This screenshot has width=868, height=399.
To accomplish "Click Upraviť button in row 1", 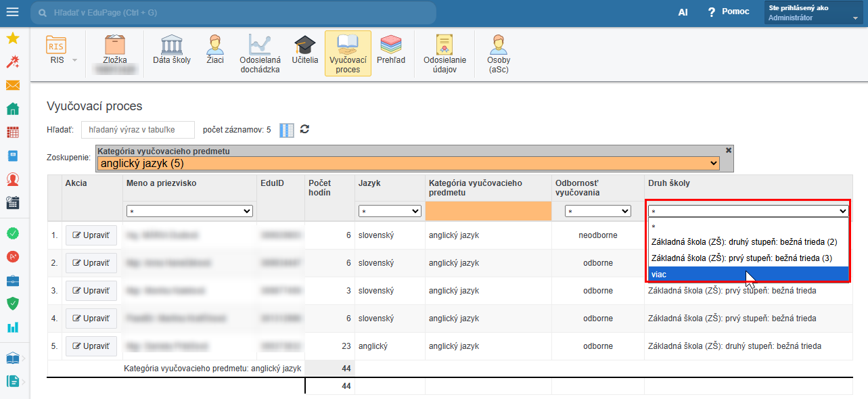I will [91, 235].
